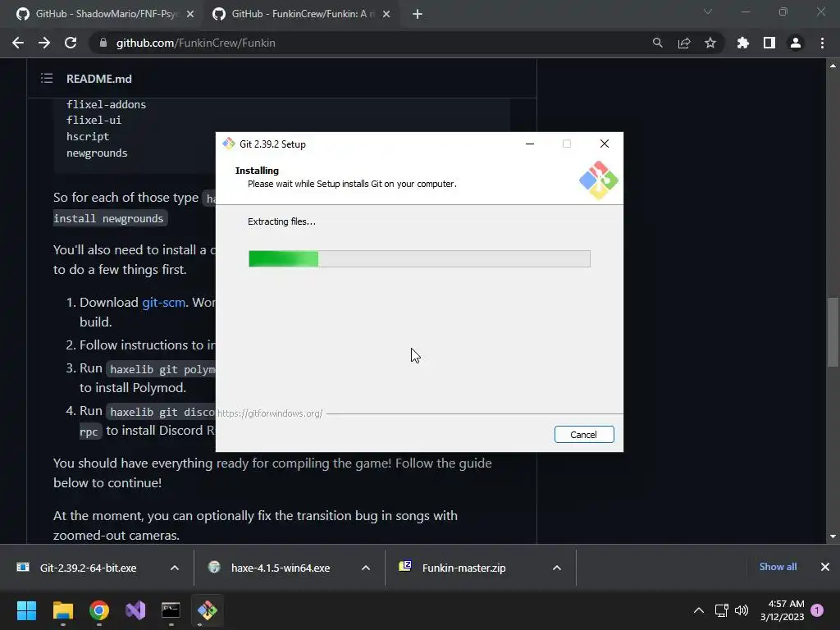Open the tab search chevron in Chrome
Screen dimensions: 840x630
pos(708,11)
